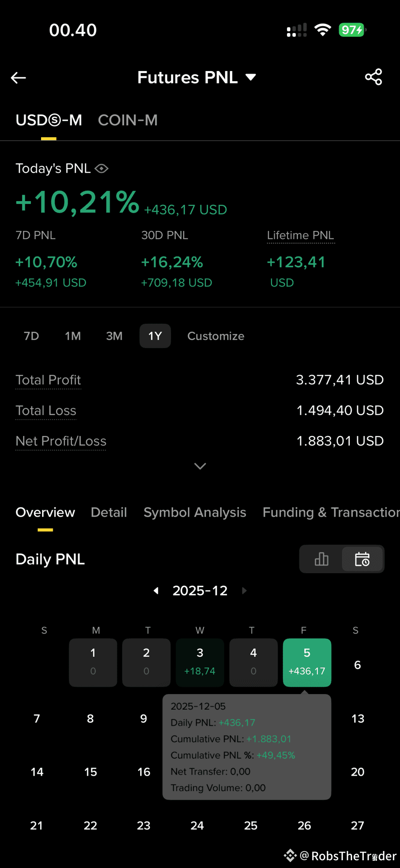Open the share icon

373,77
